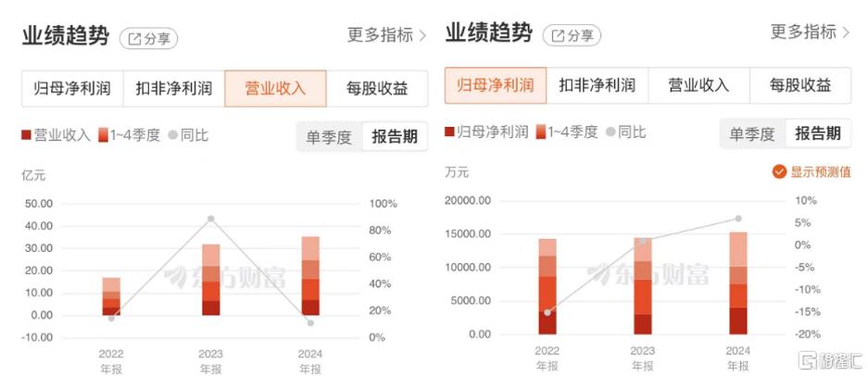The width and height of the screenshot is (868, 376).
Task: Switch to 单季度 in left panel
Action: [x=330, y=137]
